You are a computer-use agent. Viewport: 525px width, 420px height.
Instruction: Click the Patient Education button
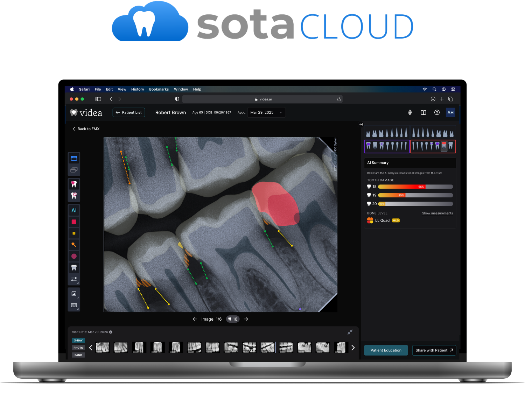[x=386, y=350]
